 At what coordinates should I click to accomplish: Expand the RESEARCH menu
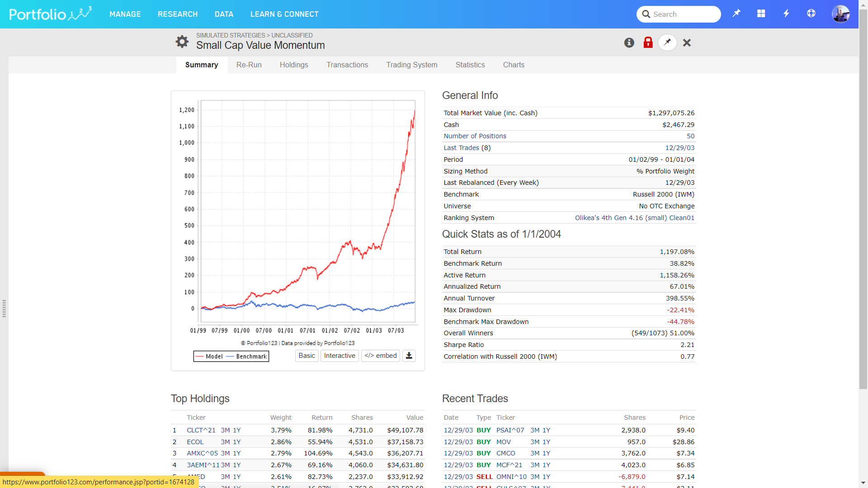178,14
